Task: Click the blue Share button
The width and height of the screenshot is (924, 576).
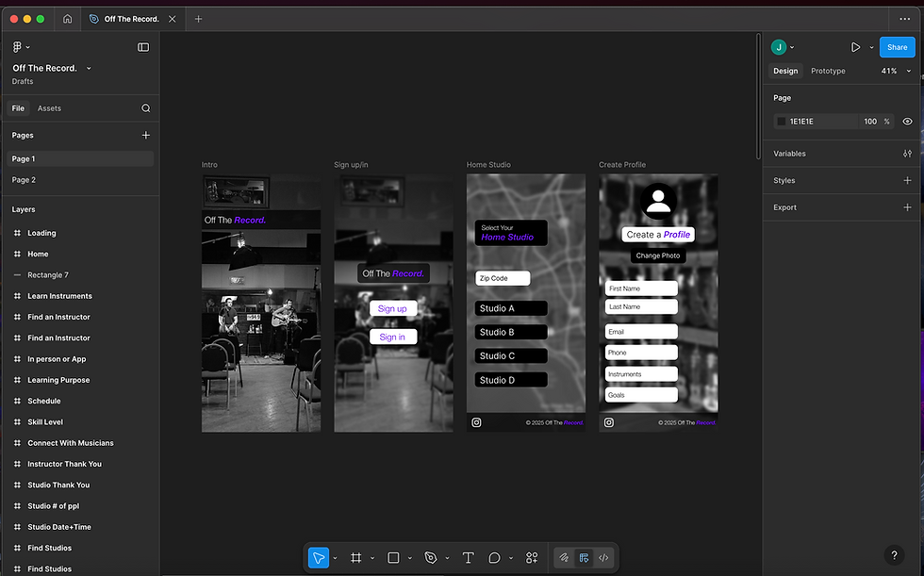Action: click(x=897, y=46)
